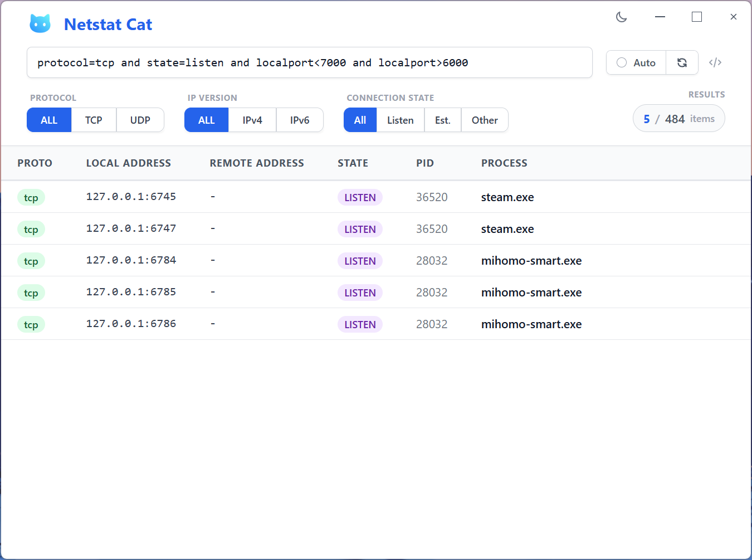The image size is (752, 560).
Task: Filter protocol by TCP
Action: [x=94, y=120]
